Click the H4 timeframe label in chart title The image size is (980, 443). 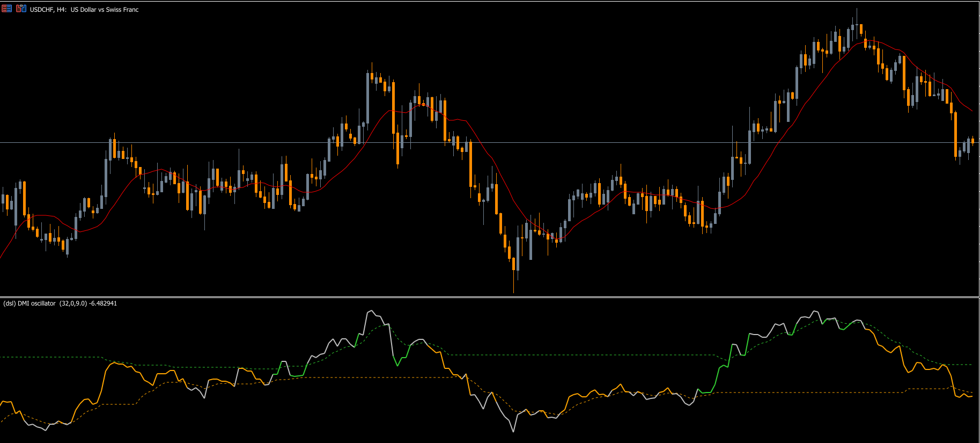tap(61, 10)
